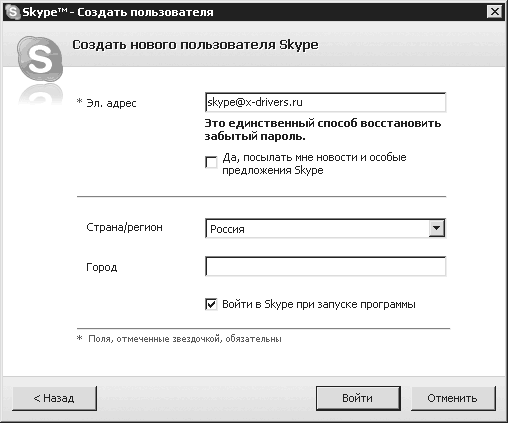Viewport: 508px width, 423px height.
Task: Cancel with the Отменить button
Action: [453, 398]
